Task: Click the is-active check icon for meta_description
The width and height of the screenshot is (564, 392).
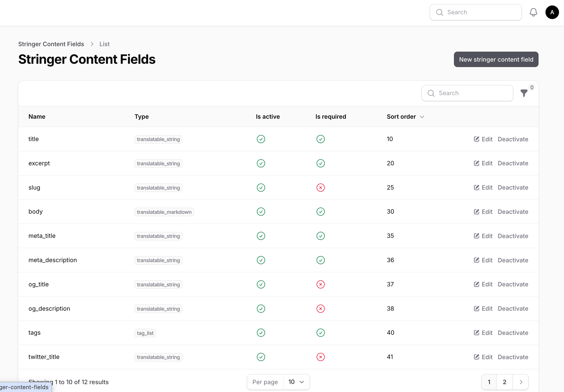Action: pyautogui.click(x=261, y=260)
